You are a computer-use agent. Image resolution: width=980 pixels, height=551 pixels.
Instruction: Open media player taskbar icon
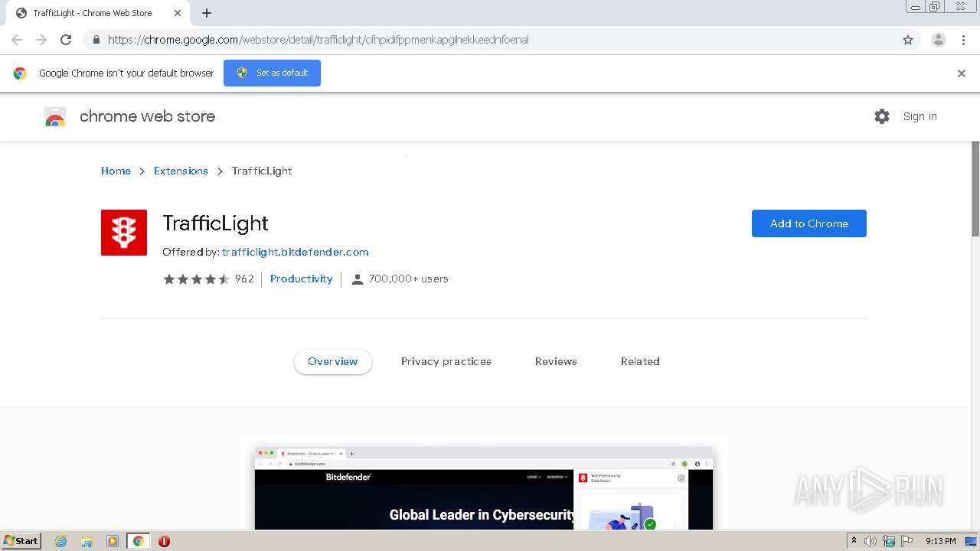click(112, 541)
